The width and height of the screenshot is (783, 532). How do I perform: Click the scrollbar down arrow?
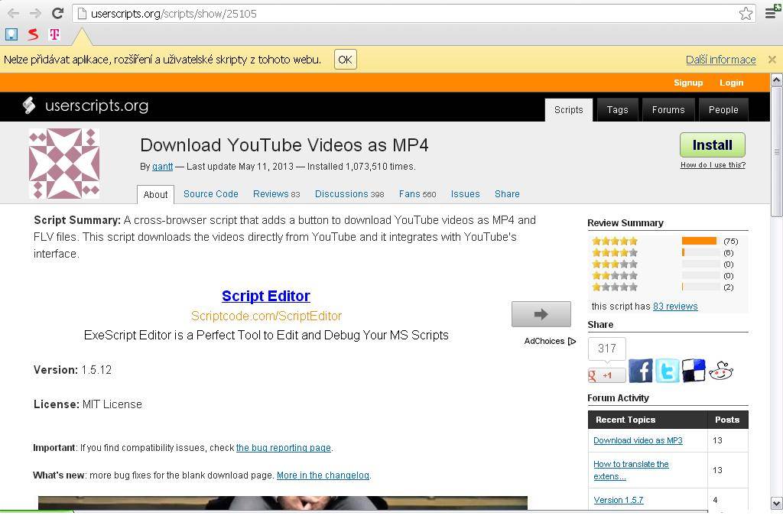point(777,502)
